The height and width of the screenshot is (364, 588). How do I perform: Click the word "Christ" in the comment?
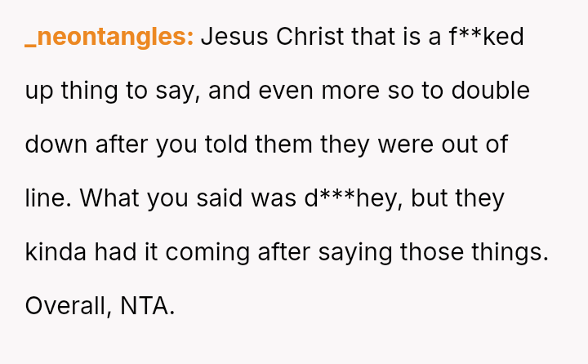[x=310, y=37]
